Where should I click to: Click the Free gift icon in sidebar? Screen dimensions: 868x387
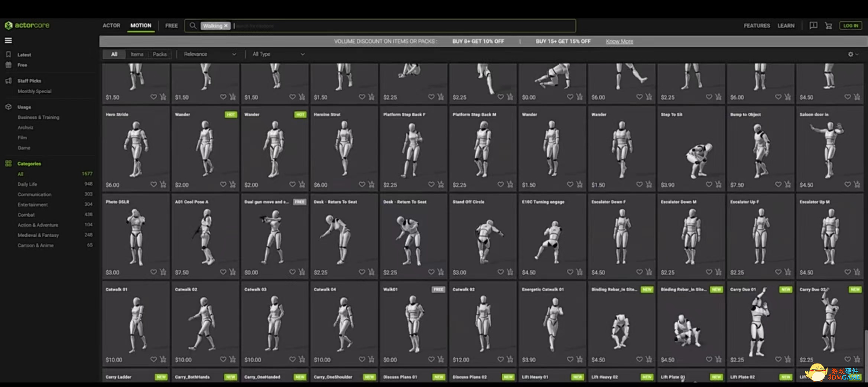pos(8,65)
